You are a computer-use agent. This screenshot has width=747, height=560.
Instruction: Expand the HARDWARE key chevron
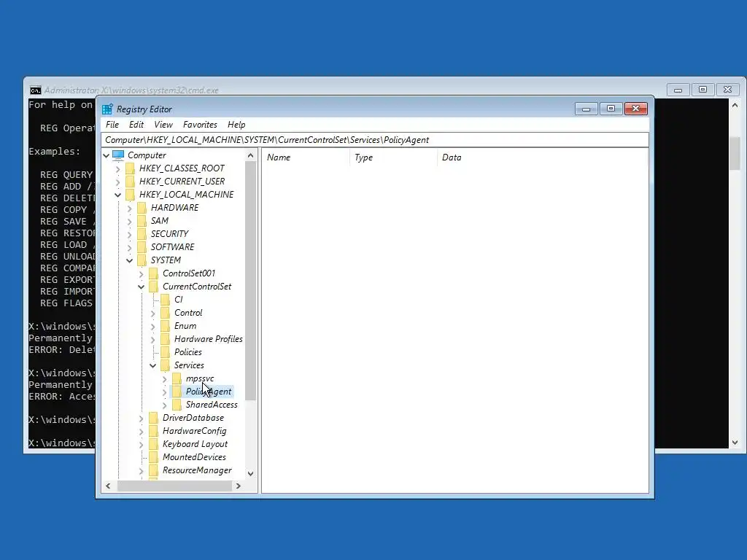coord(130,208)
